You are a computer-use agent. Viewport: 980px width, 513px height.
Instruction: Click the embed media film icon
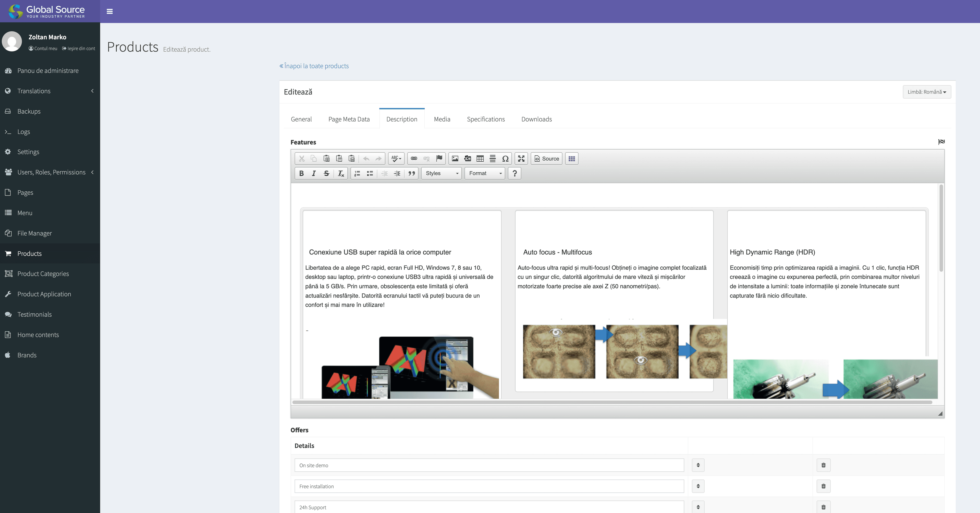click(x=468, y=159)
